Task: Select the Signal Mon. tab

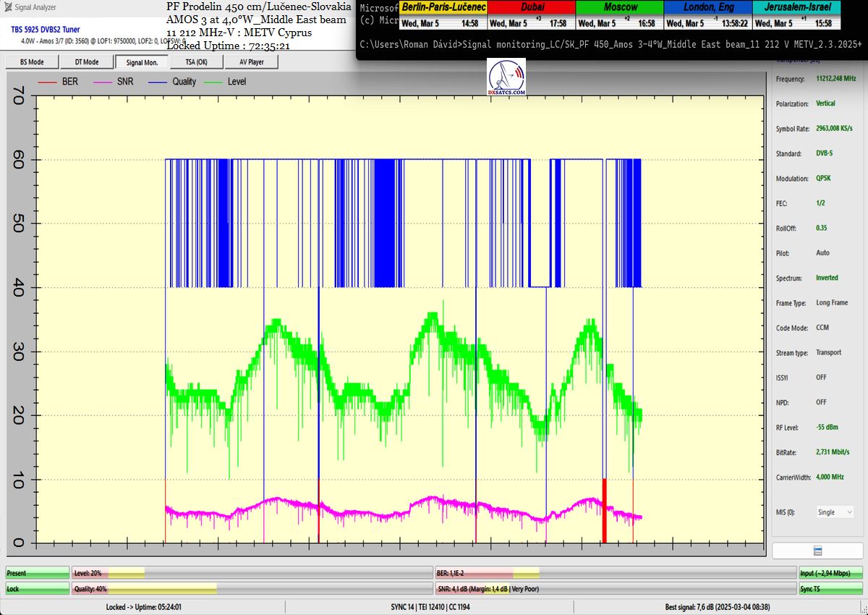Action: (141, 62)
